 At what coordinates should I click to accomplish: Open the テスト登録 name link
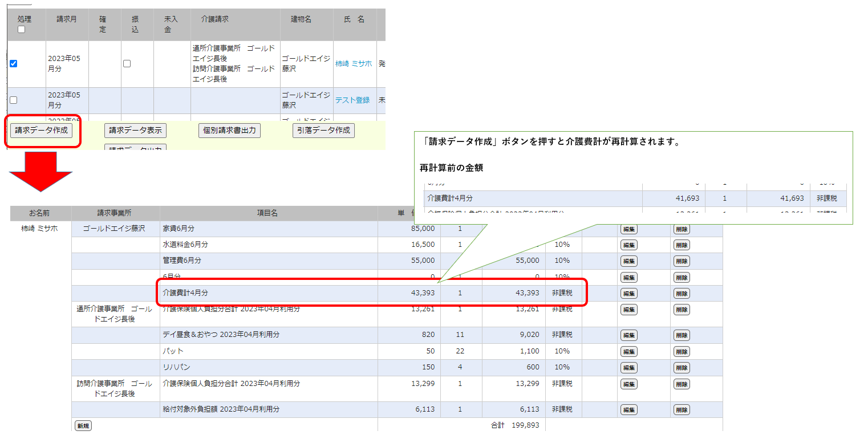(x=352, y=100)
